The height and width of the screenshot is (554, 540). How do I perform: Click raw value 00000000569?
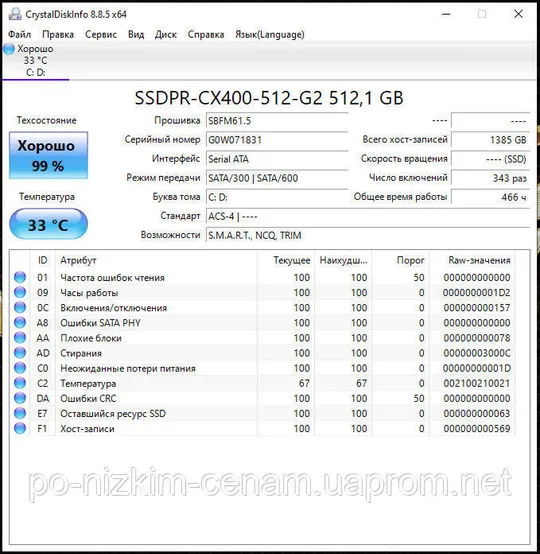pos(477,429)
